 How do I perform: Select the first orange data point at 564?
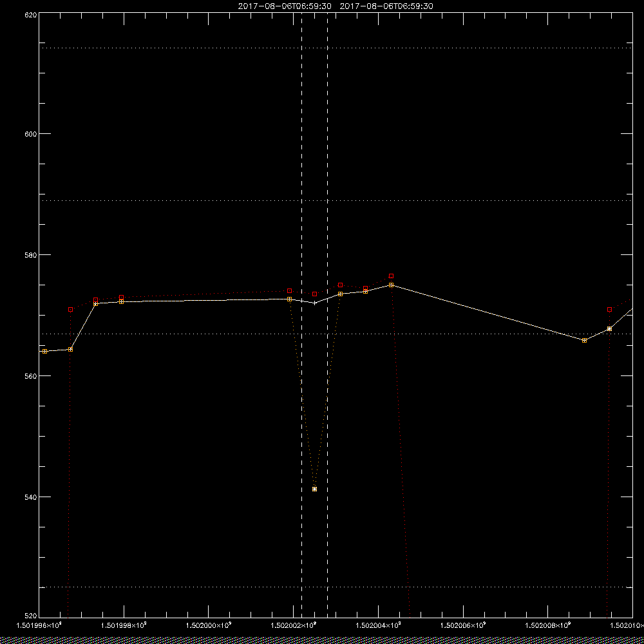pos(45,352)
